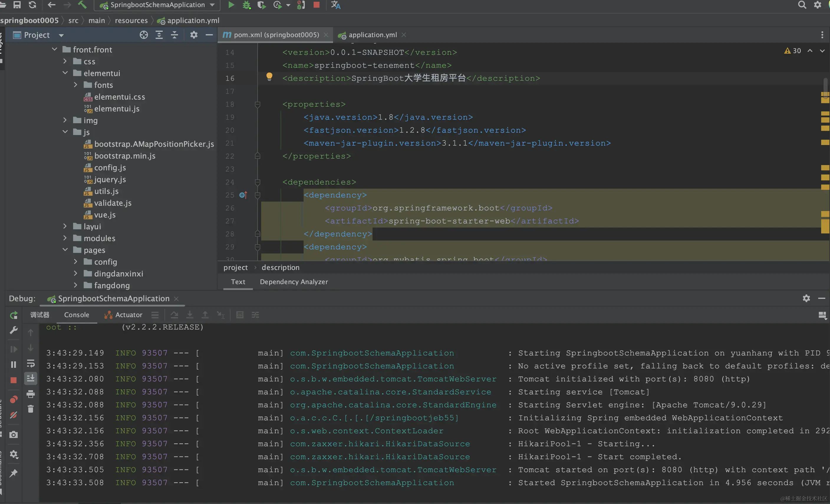Collapse the elementui folder
Viewport: 830px width, 504px height.
point(65,73)
